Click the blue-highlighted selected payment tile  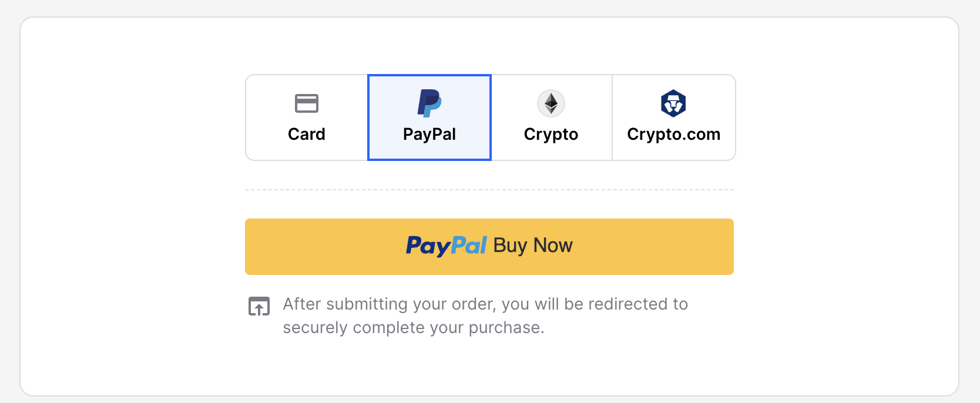429,117
